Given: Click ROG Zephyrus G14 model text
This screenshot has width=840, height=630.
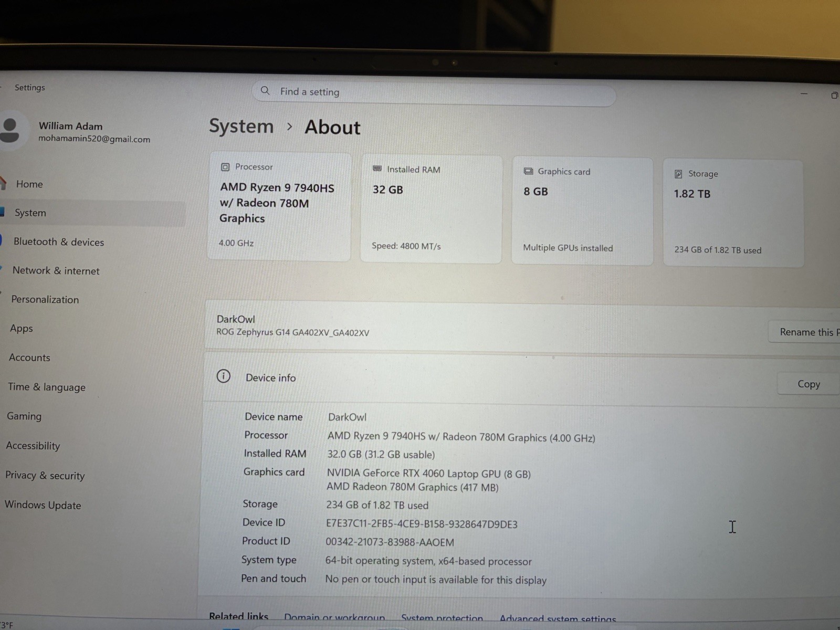Looking at the screenshot, I should (292, 332).
